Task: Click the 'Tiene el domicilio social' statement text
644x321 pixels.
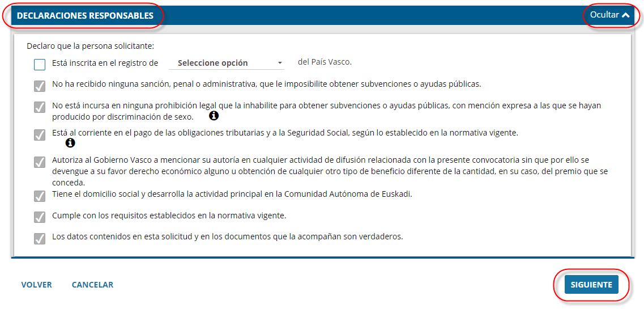Action: pyautogui.click(x=232, y=194)
